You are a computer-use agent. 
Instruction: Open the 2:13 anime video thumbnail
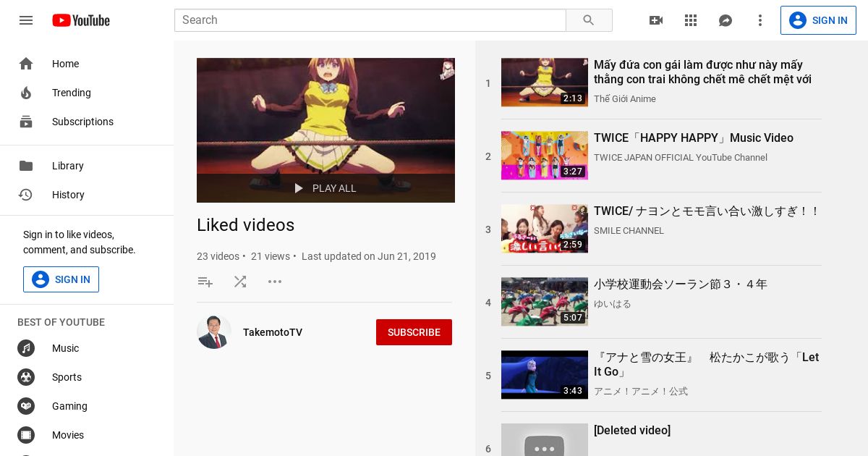coord(545,83)
